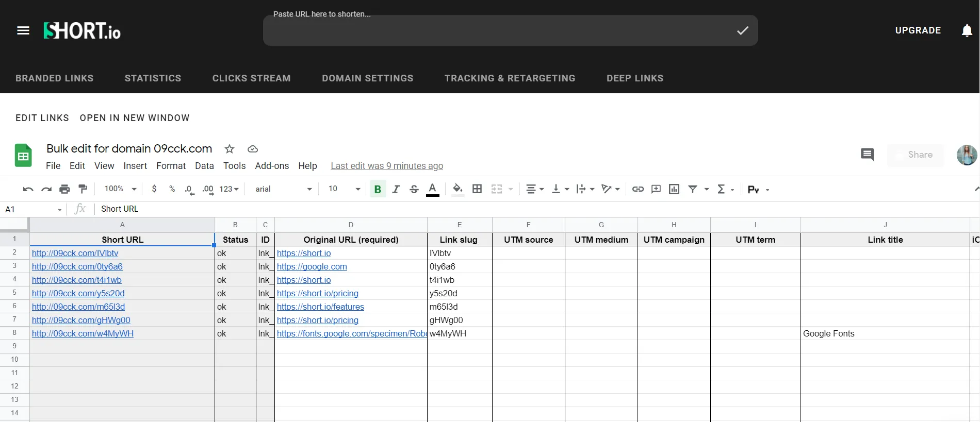The width and height of the screenshot is (980, 422).
Task: Open the text rotation dropdown
Action: (611, 189)
